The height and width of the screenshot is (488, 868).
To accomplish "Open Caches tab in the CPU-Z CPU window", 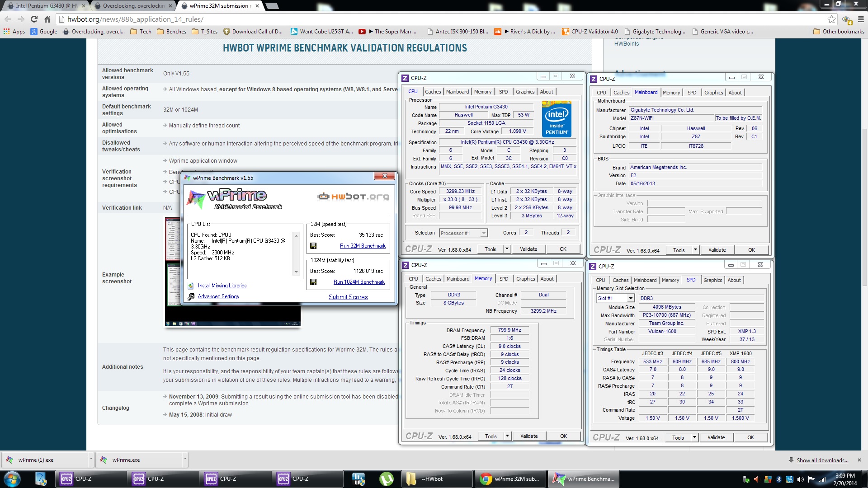I will (433, 92).
